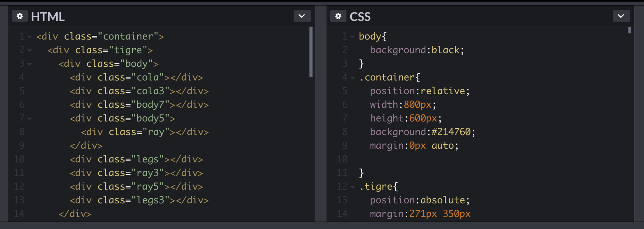Click the CSS editor vertical scrollbar thumb
Image resolution: width=644 pixels, height=229 pixels.
[630, 30]
